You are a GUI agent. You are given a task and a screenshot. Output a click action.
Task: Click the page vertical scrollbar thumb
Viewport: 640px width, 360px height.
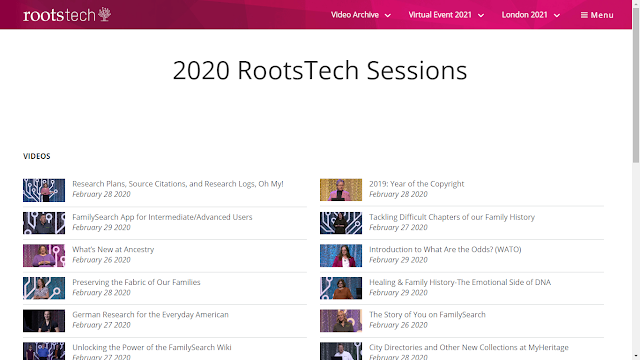click(636, 84)
